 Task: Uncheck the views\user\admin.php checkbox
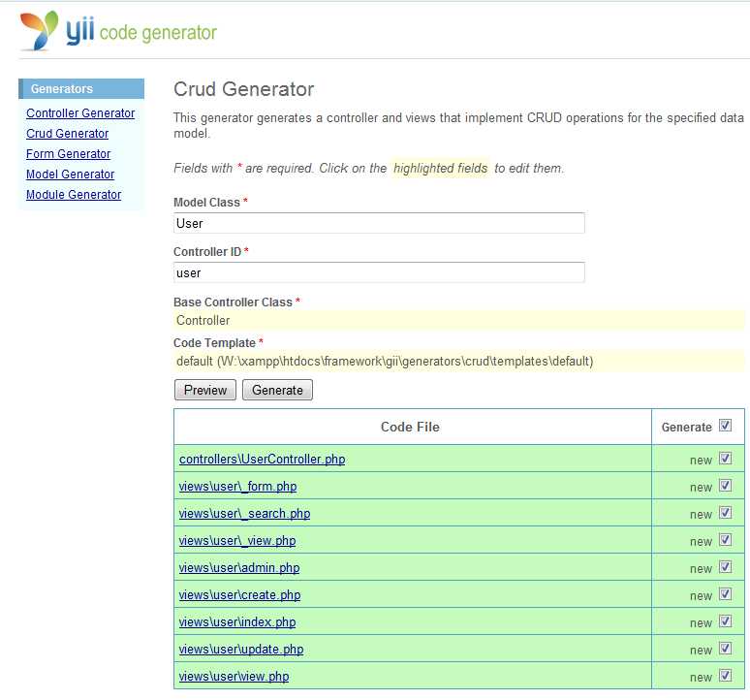point(725,567)
